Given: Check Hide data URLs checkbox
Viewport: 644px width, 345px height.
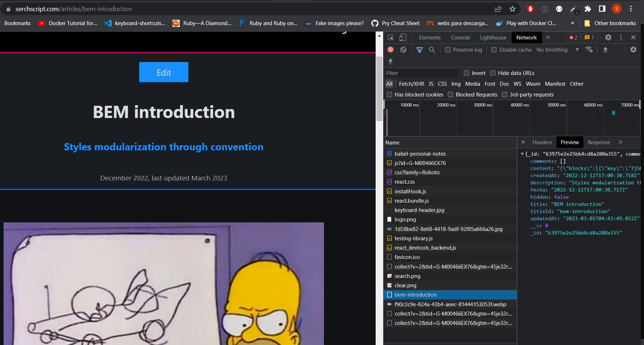Looking at the screenshot, I should click(493, 73).
